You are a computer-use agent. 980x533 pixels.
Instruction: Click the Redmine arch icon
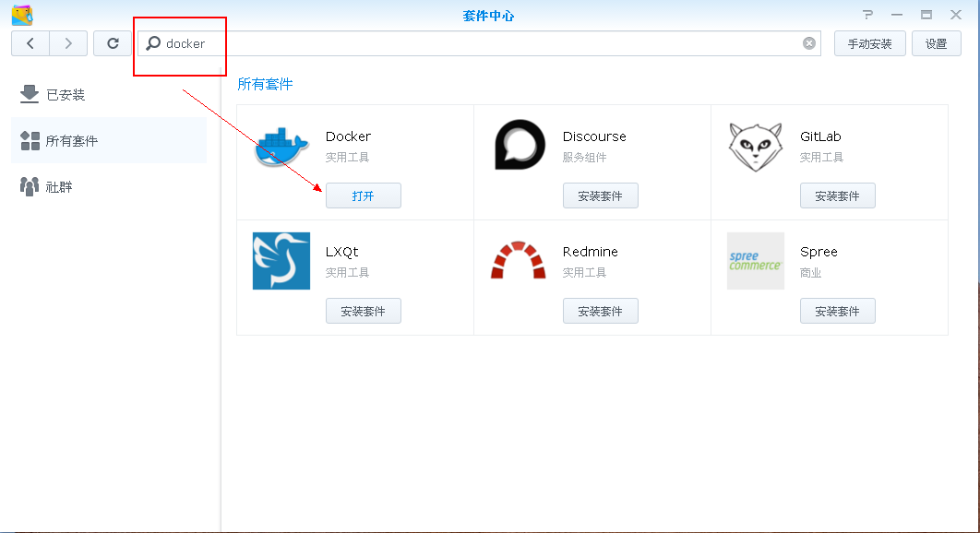click(518, 260)
